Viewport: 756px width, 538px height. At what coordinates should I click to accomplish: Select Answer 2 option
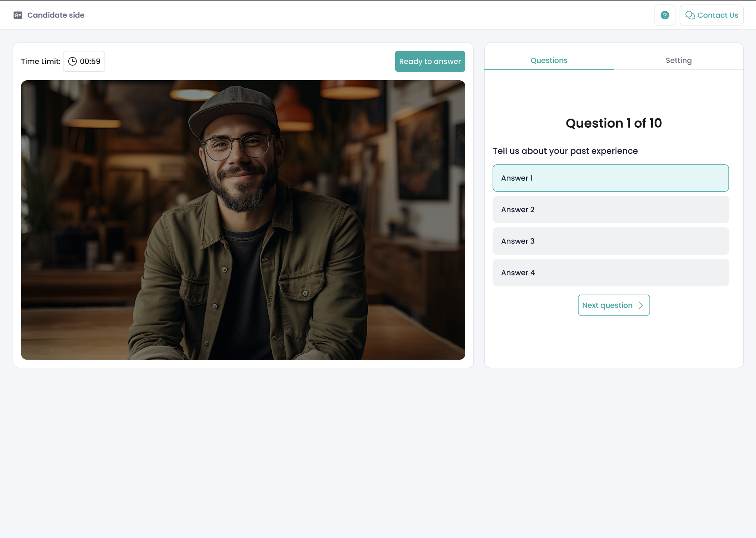(x=610, y=209)
